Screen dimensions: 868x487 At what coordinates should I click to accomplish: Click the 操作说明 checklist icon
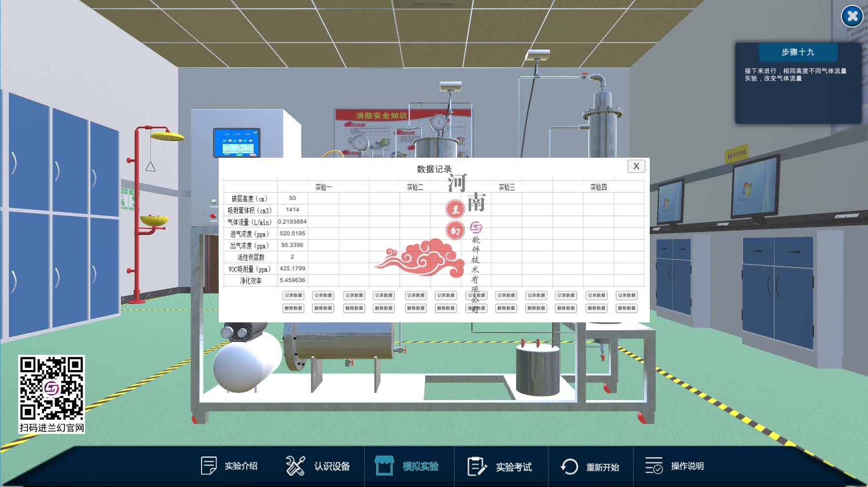coord(654,465)
